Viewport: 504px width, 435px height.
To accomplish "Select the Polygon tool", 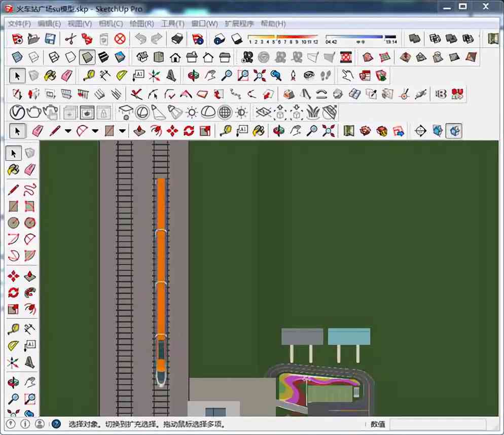I will pos(29,223).
